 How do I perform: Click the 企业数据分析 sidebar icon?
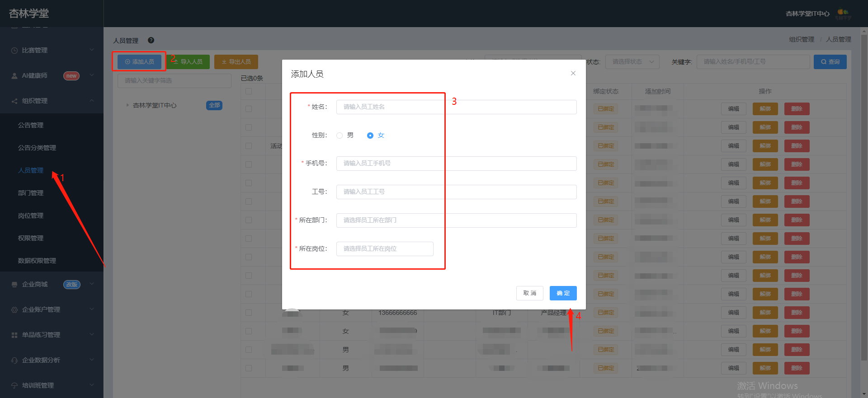click(14, 360)
